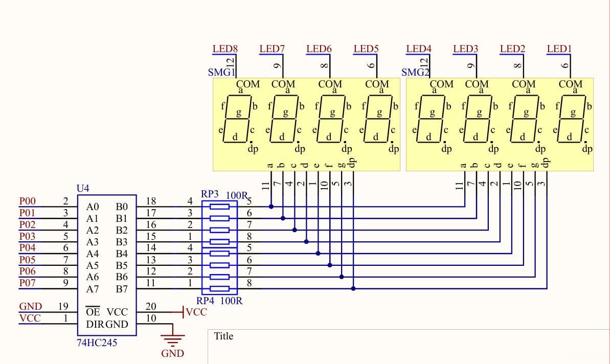Click the P07 net label
Viewport: 610px width, 364px height.
(27, 283)
